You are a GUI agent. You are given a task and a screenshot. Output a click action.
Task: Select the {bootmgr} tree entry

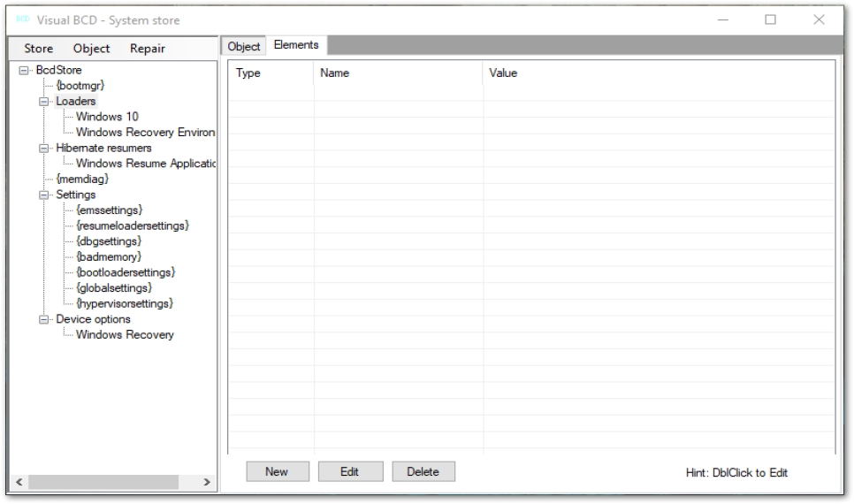point(80,86)
